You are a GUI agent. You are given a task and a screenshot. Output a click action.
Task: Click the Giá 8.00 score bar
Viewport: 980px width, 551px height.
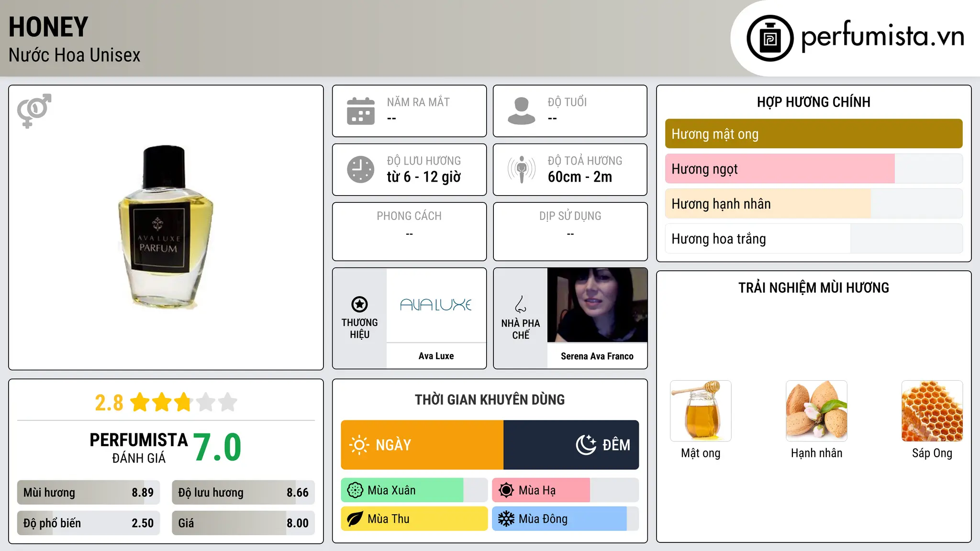tap(243, 523)
